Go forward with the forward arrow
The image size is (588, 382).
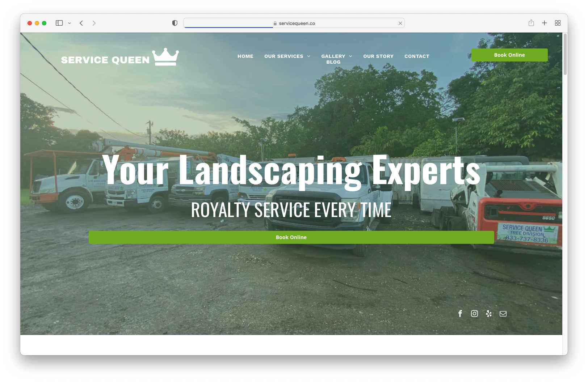(94, 23)
